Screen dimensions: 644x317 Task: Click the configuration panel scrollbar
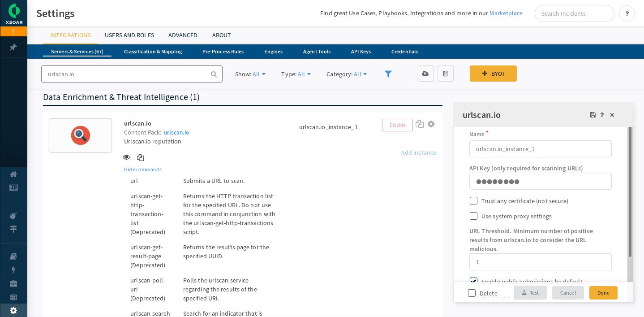point(630,192)
